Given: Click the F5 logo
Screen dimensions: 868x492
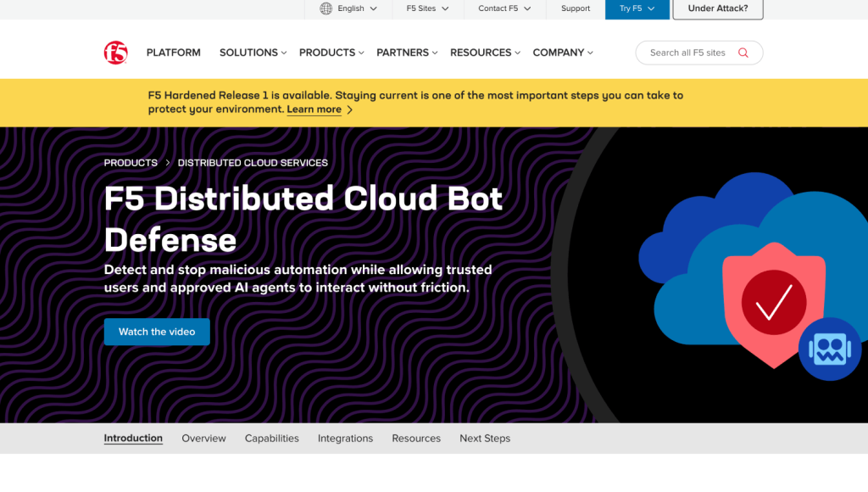Looking at the screenshot, I should click(115, 53).
